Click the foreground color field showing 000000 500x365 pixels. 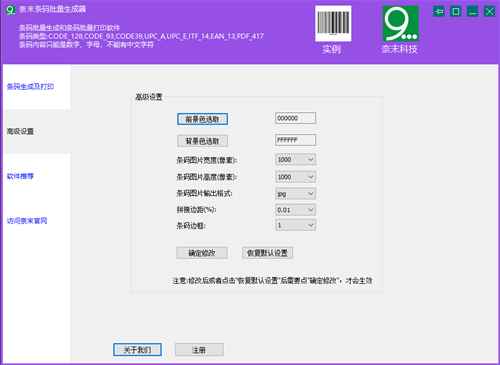click(295, 118)
